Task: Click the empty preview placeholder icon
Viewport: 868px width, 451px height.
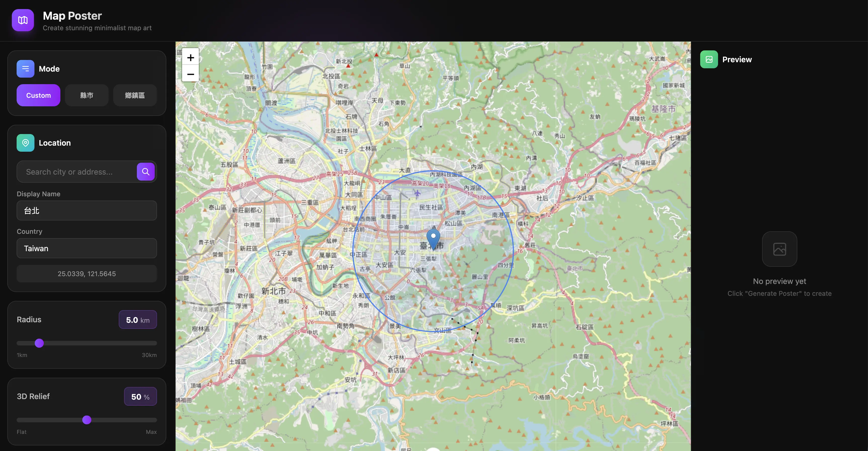Action: (x=779, y=249)
